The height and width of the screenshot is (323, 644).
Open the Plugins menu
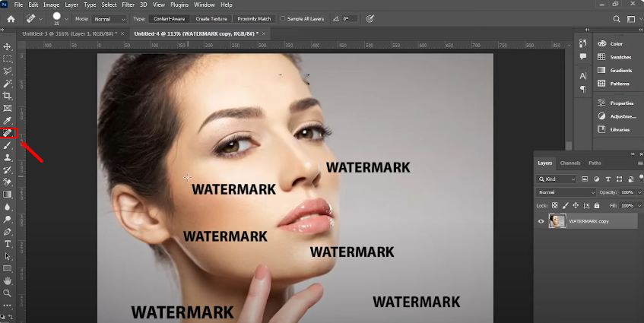[x=179, y=5]
